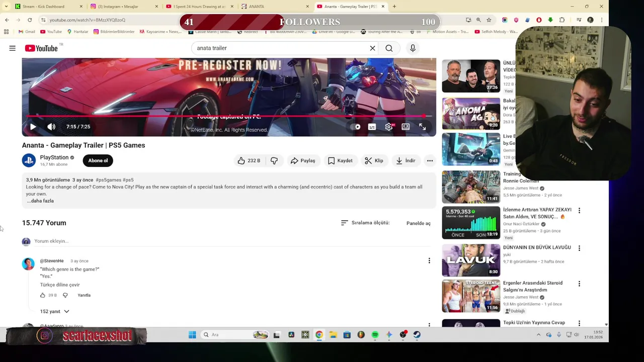Viewport: 644px width, 362px height.
Task: Bookmark this page with star icon
Action: [x=489, y=20]
